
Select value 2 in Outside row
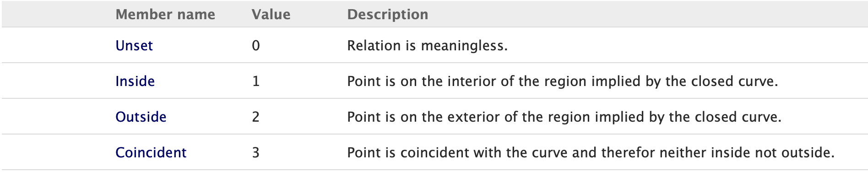click(x=256, y=117)
